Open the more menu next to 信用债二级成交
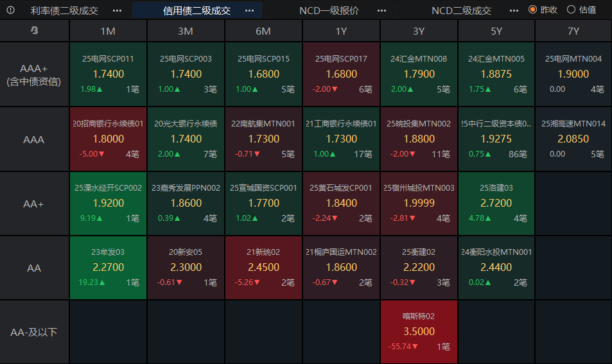 click(x=249, y=10)
